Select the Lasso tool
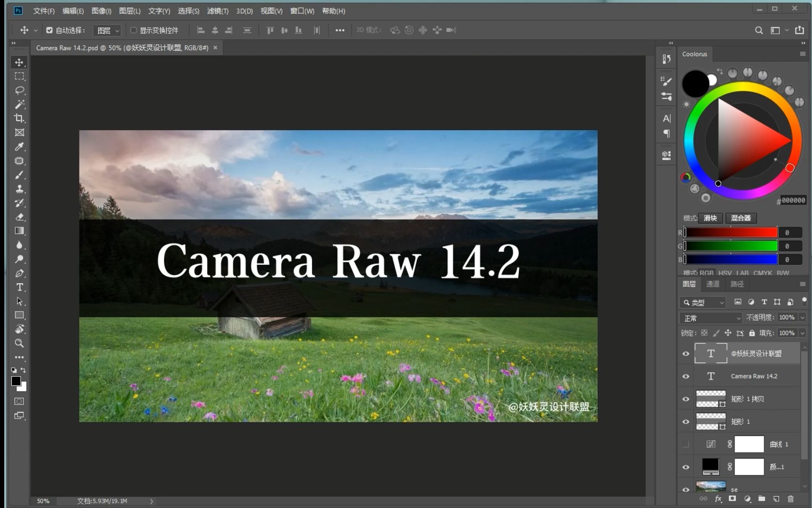 [19, 90]
